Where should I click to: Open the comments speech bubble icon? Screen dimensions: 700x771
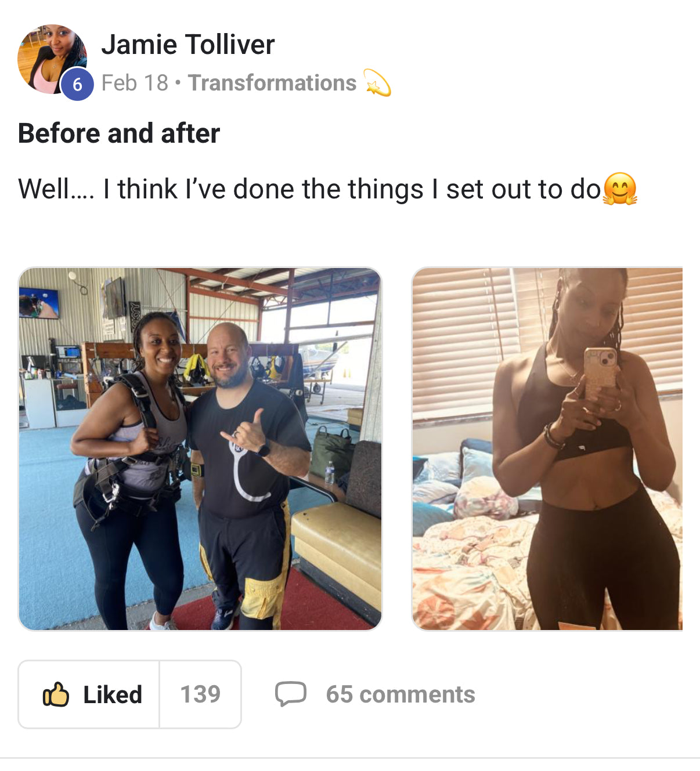[290, 694]
